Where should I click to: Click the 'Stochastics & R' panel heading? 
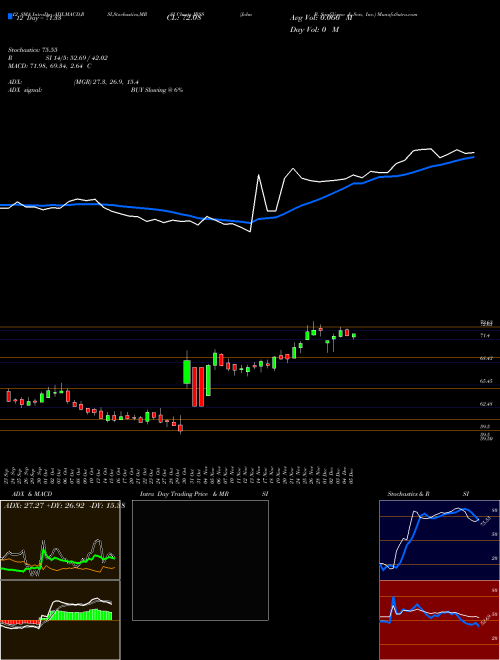pos(409,494)
